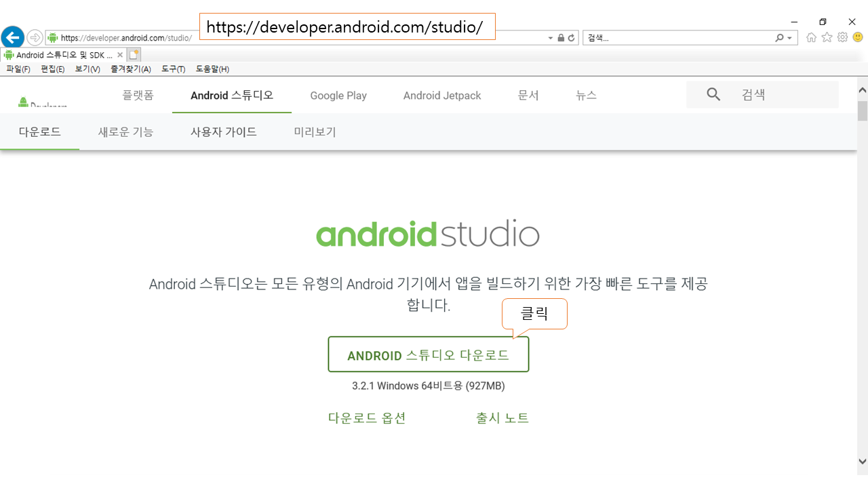Screen dimensions: 868x488
Task: Open the 도구(T) menu
Action: pyautogui.click(x=173, y=69)
